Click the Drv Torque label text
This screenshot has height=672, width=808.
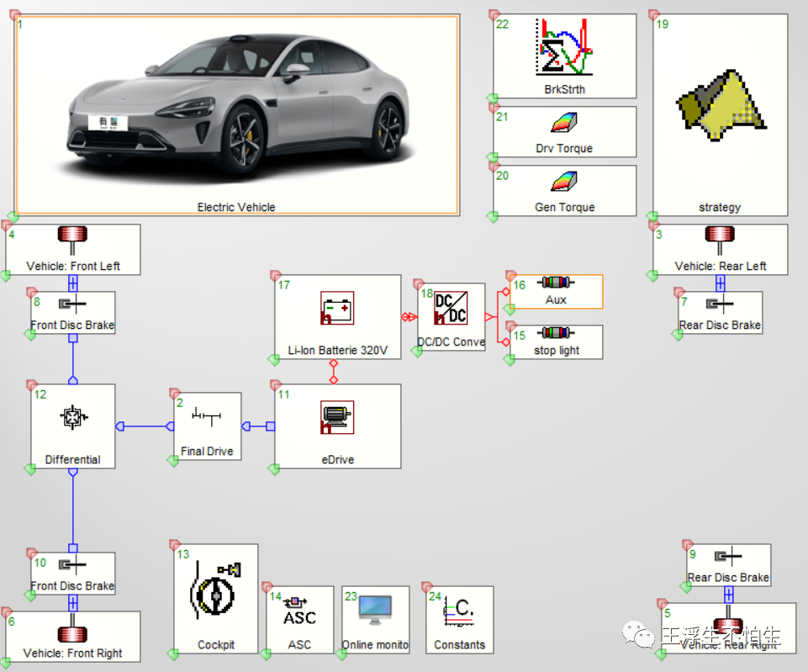tap(564, 148)
